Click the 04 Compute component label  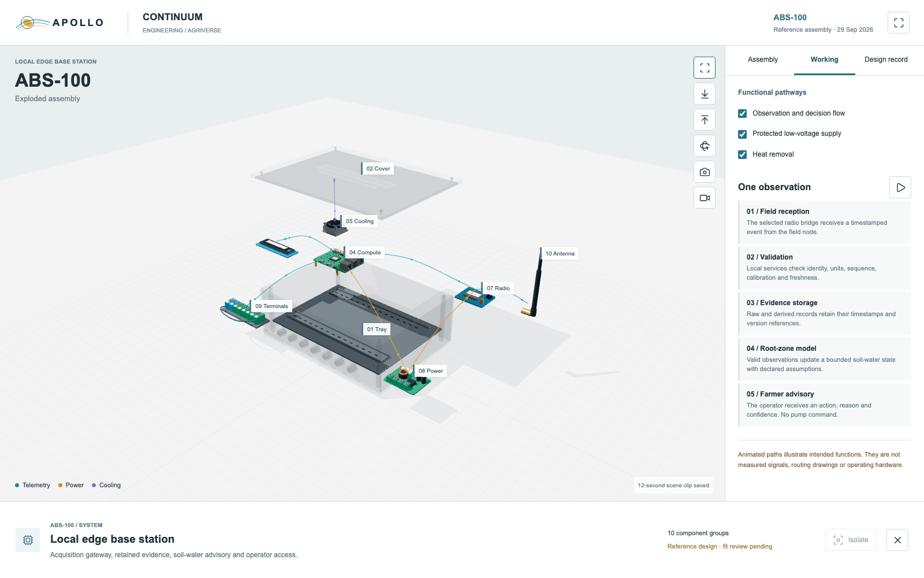[x=364, y=253]
